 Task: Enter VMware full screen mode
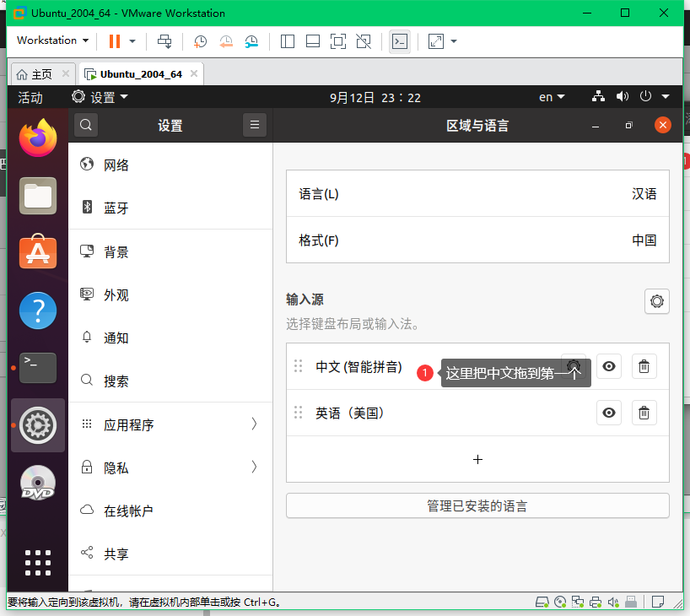(x=338, y=41)
